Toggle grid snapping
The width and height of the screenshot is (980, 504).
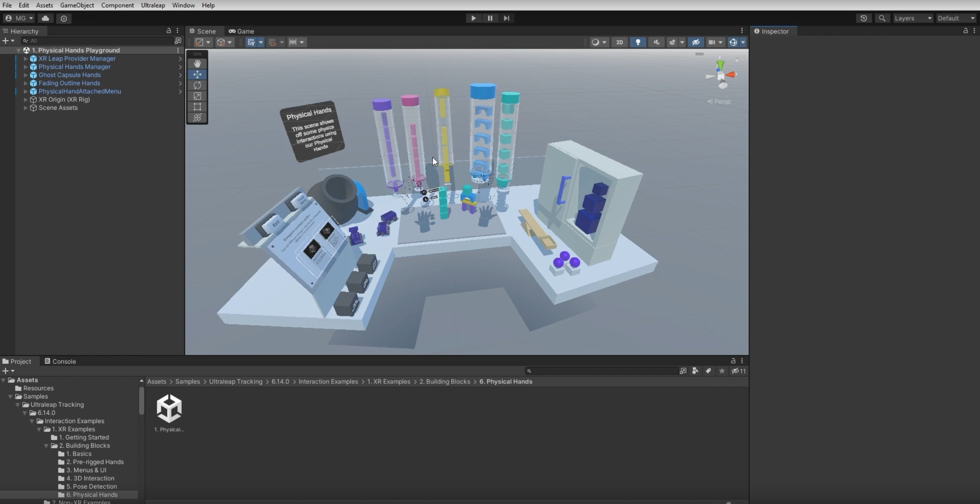[x=272, y=42]
